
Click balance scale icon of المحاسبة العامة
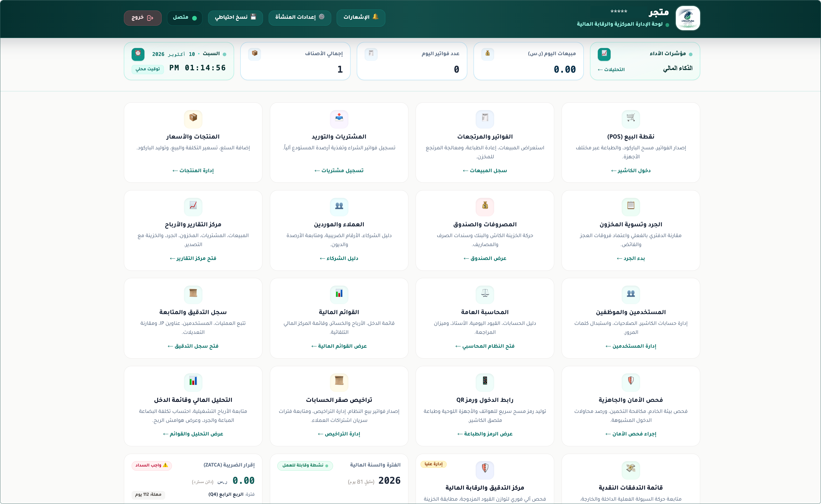click(485, 295)
